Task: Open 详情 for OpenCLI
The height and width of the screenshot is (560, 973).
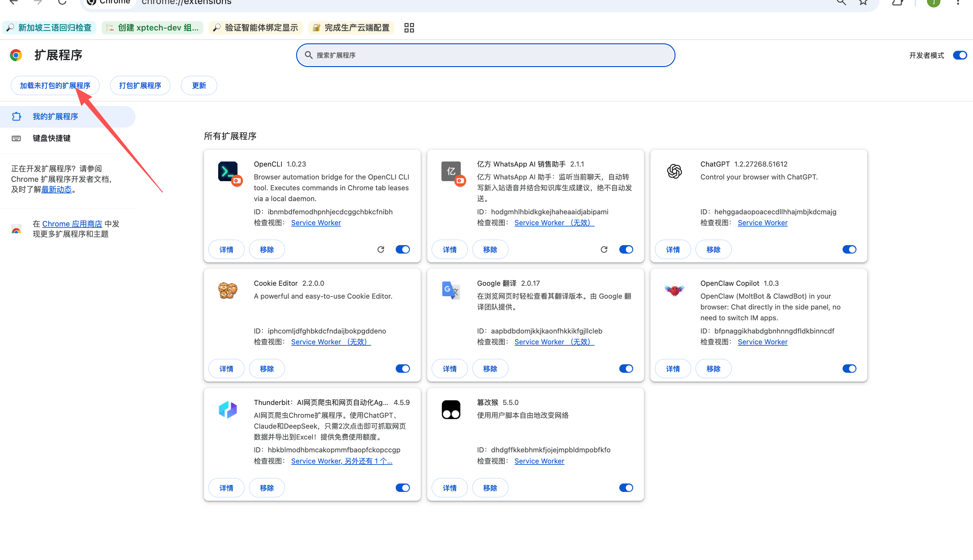Action: pyautogui.click(x=226, y=250)
